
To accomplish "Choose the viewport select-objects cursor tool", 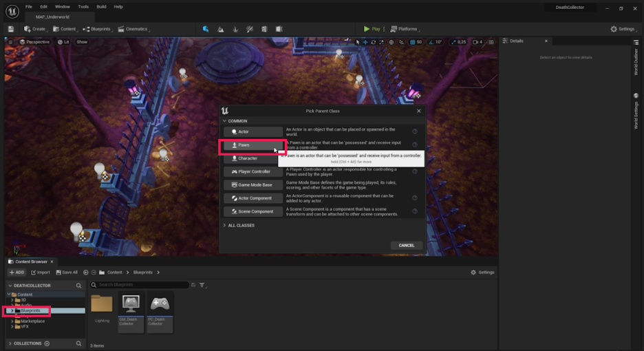I will click(x=358, y=42).
